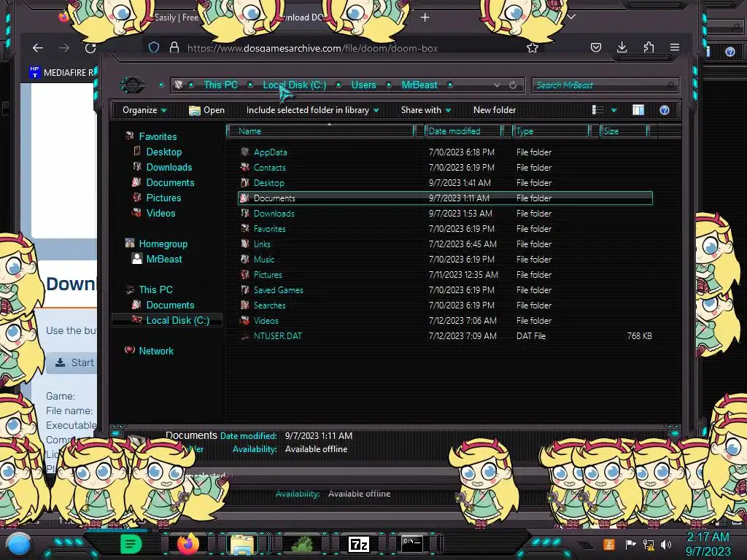
Task: Open the Command Prompt taskbar icon
Action: 412,543
